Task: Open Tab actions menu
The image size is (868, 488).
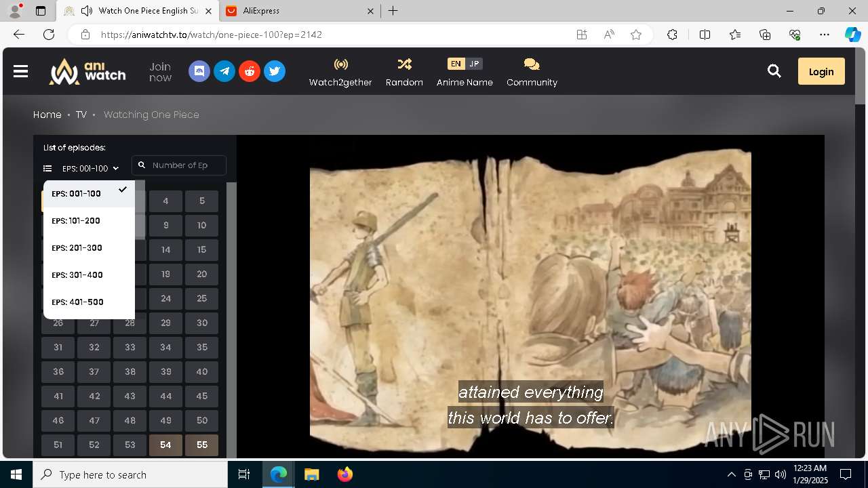Action: tap(41, 11)
